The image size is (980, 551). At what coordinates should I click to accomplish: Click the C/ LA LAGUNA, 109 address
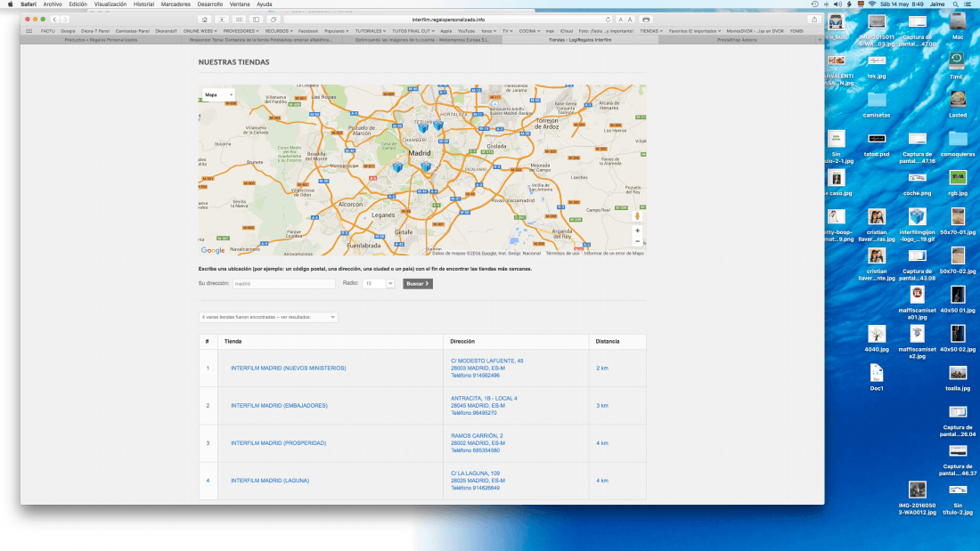[x=475, y=474]
